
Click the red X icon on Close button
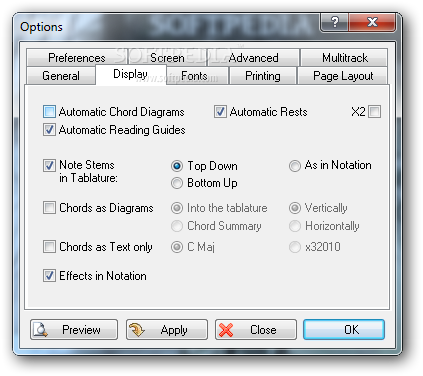226,330
